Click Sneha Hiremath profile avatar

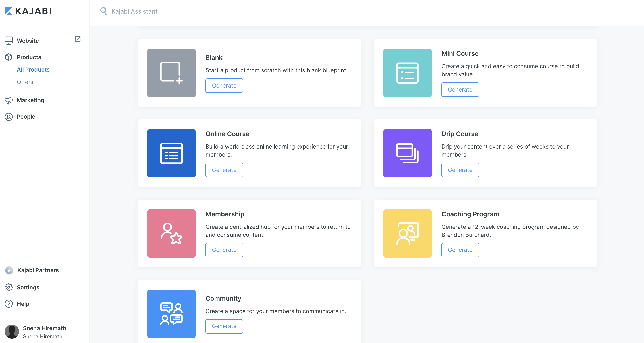[x=12, y=332]
